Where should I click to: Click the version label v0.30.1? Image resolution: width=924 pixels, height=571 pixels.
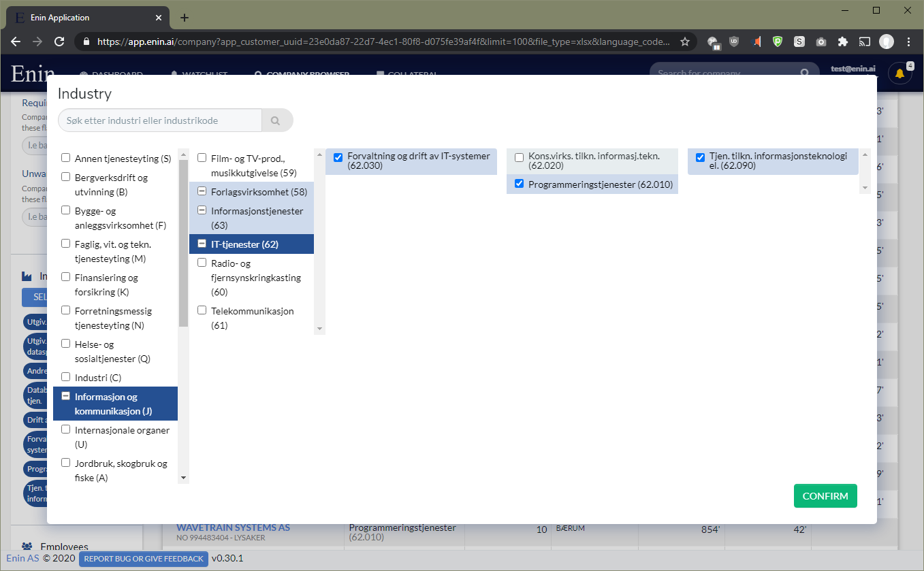pos(227,559)
